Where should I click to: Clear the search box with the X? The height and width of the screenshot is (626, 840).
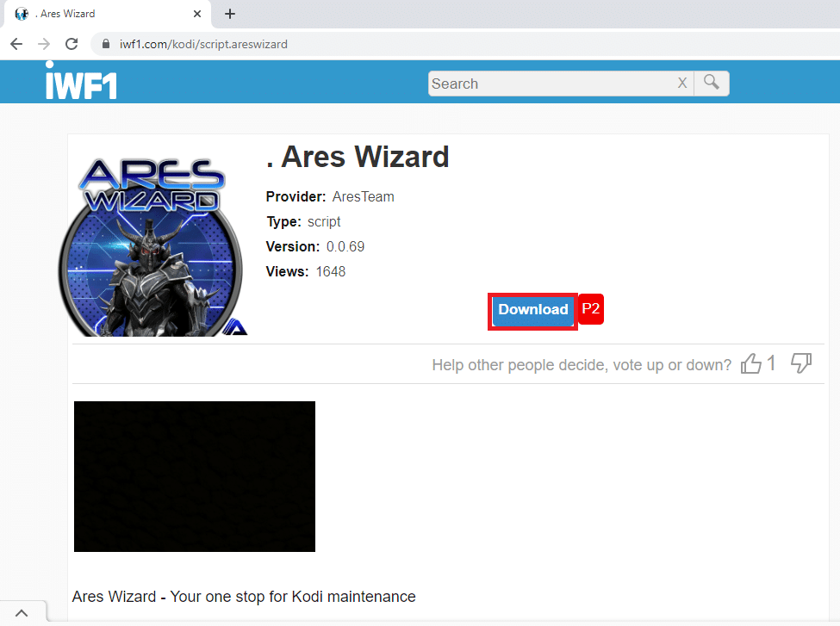(x=682, y=83)
